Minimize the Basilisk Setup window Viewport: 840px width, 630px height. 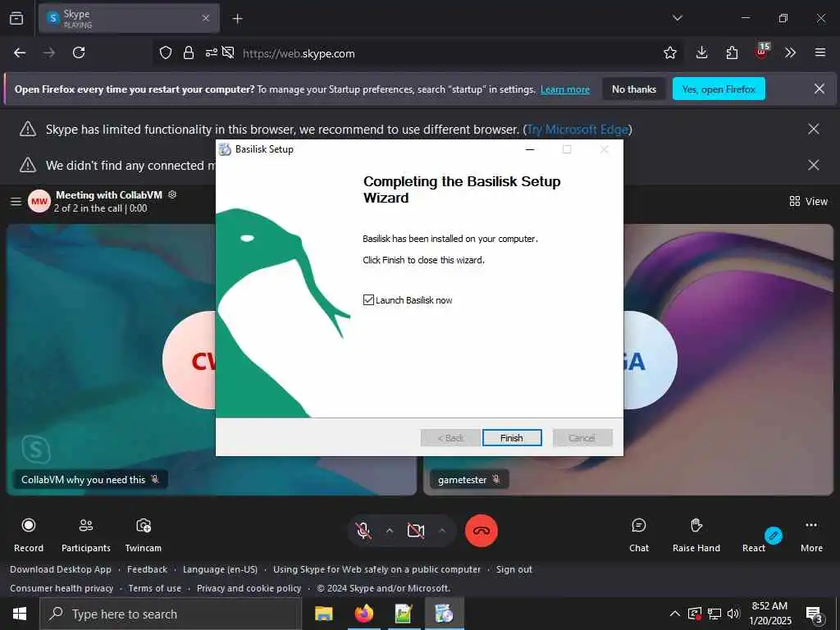[x=530, y=149]
